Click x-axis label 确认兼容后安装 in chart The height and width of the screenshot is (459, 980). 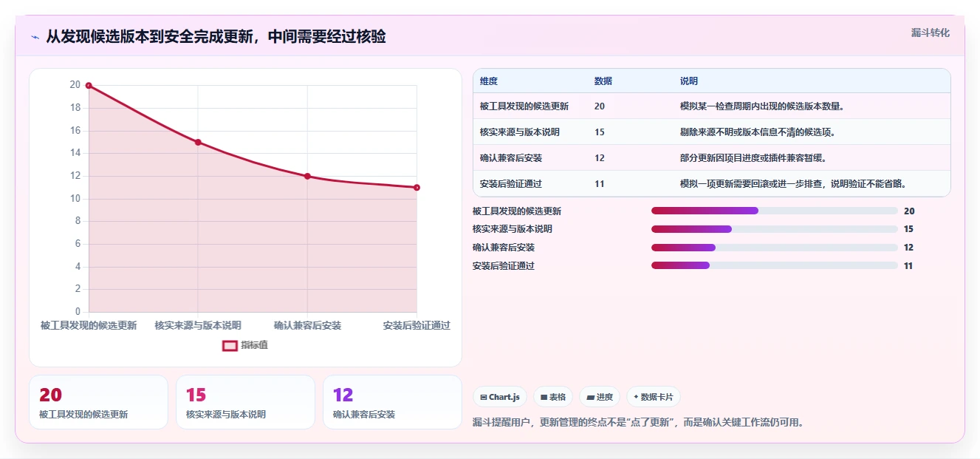point(307,325)
